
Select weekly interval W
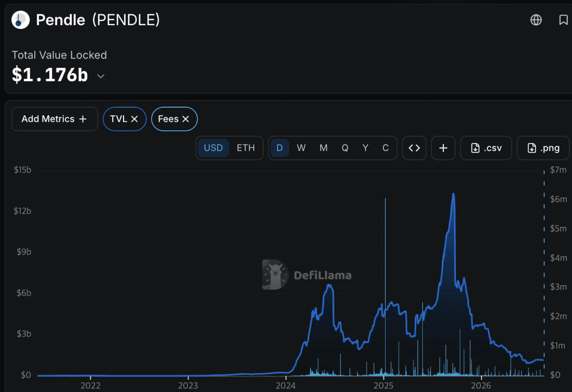(301, 148)
